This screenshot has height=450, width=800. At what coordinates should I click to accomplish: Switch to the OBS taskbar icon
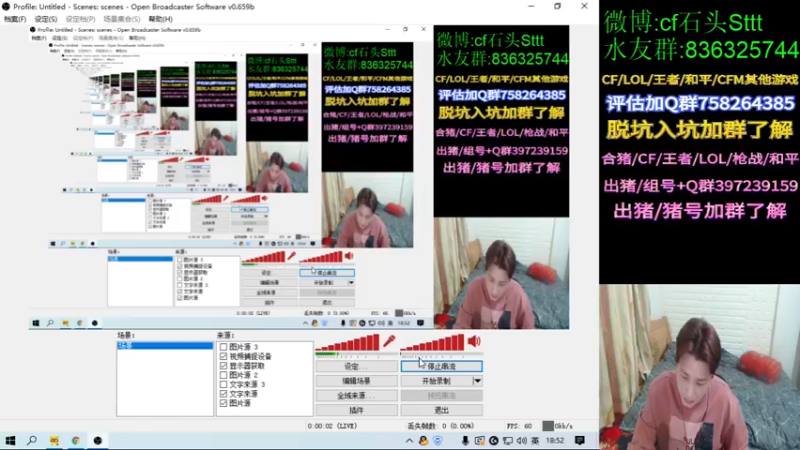[x=97, y=440]
